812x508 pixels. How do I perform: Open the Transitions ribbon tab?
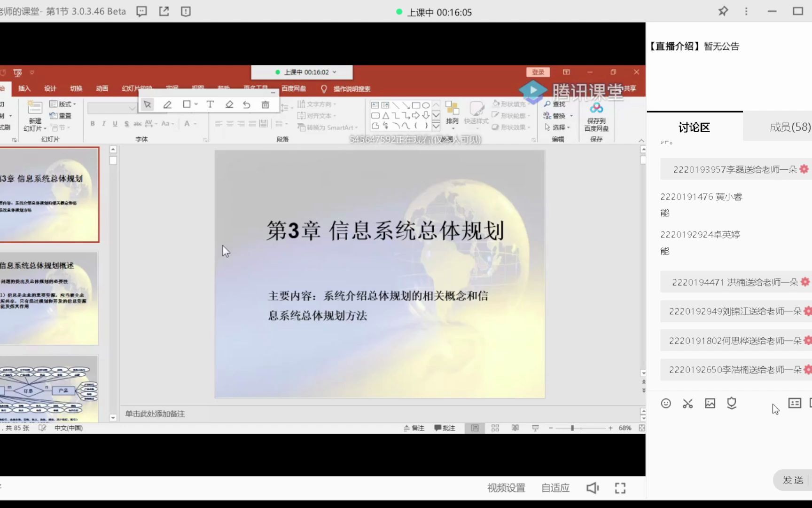click(76, 88)
